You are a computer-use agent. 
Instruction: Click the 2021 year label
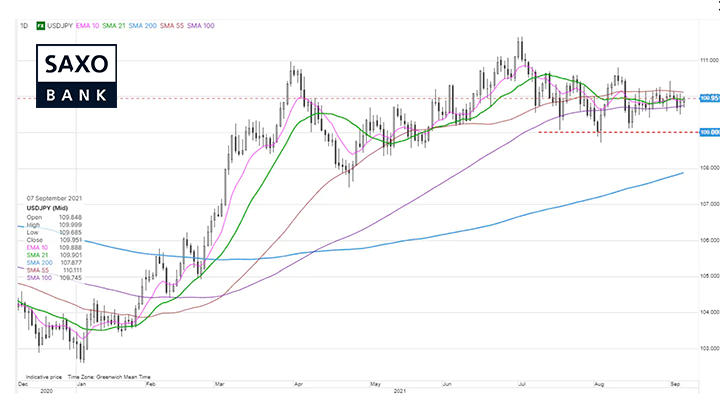click(400, 391)
